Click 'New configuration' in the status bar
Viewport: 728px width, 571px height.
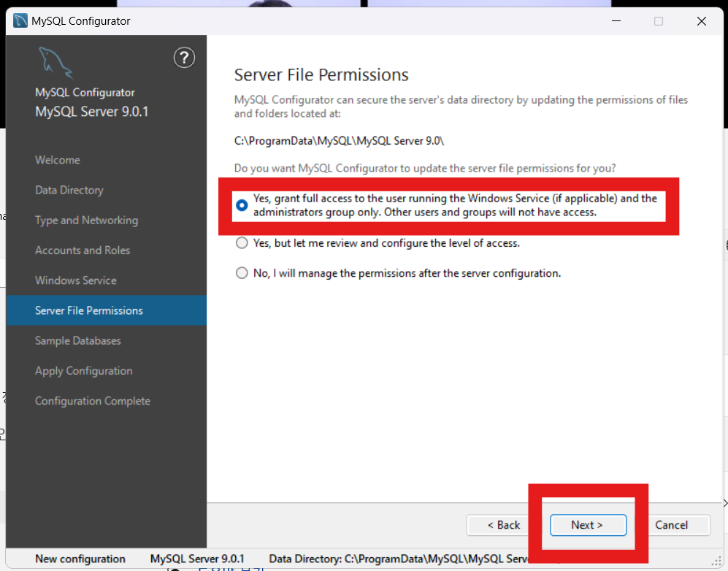tap(80, 559)
